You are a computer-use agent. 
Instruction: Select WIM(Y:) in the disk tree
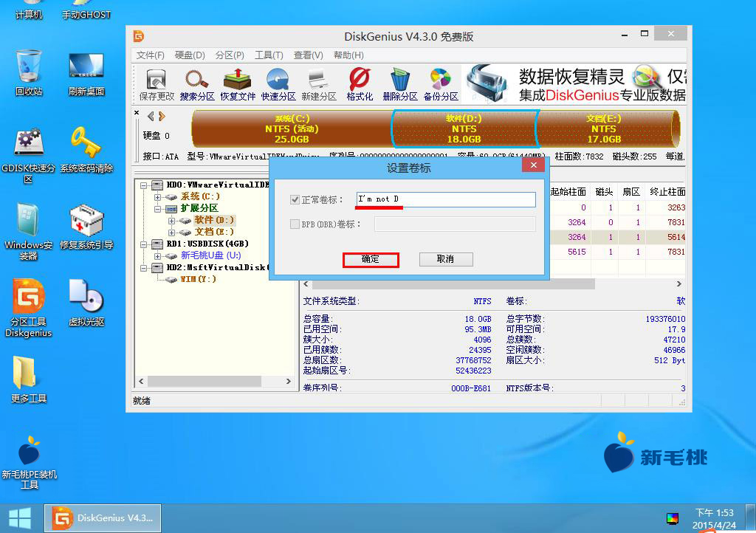pos(198,280)
